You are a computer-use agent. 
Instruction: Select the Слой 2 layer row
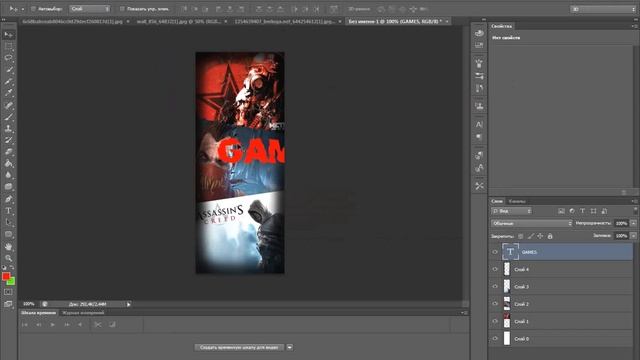pos(561,304)
